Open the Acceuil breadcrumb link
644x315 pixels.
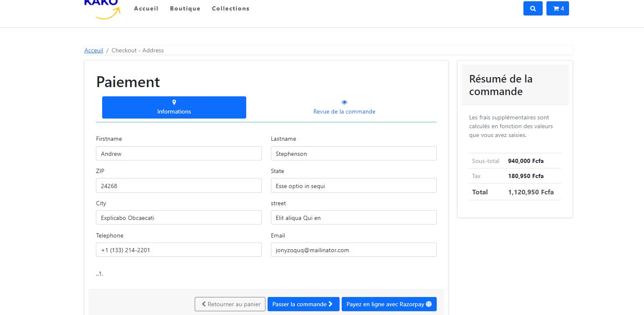[93, 50]
